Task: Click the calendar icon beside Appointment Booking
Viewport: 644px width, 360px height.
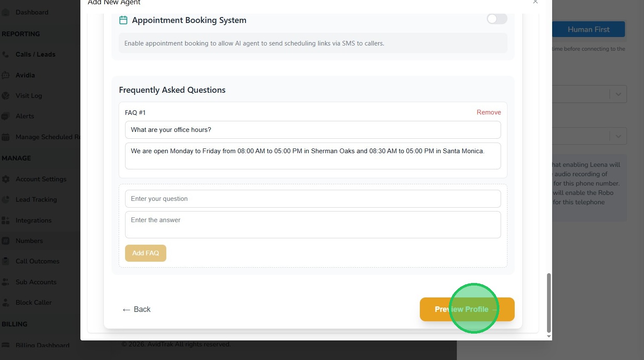Action: (x=123, y=20)
